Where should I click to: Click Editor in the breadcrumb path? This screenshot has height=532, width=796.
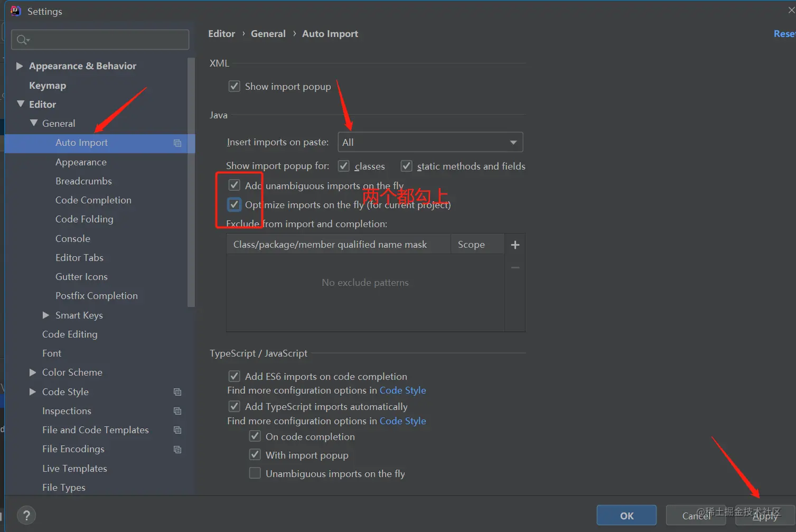[x=221, y=34]
